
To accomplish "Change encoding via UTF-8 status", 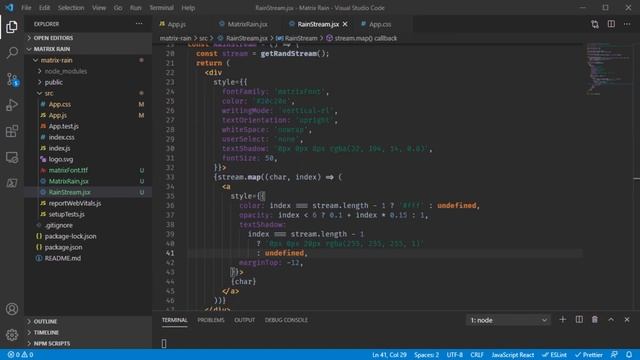I will pyautogui.click(x=454, y=355).
